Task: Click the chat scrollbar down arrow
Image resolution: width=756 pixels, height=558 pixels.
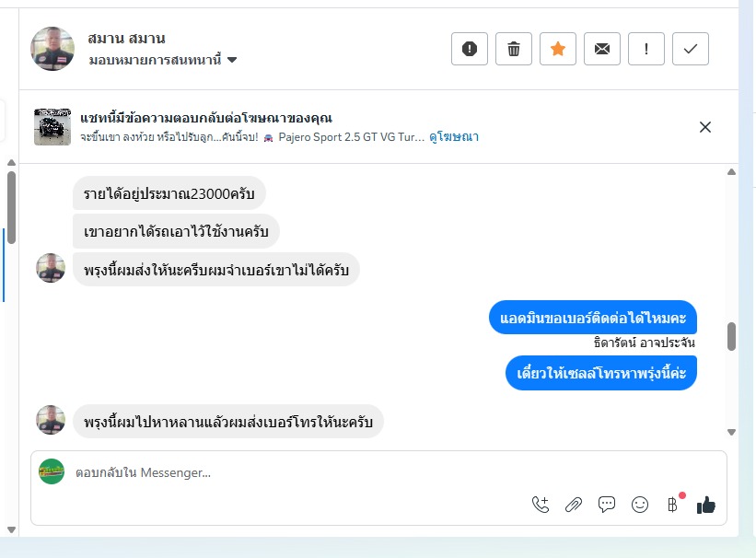Action: pos(731,432)
